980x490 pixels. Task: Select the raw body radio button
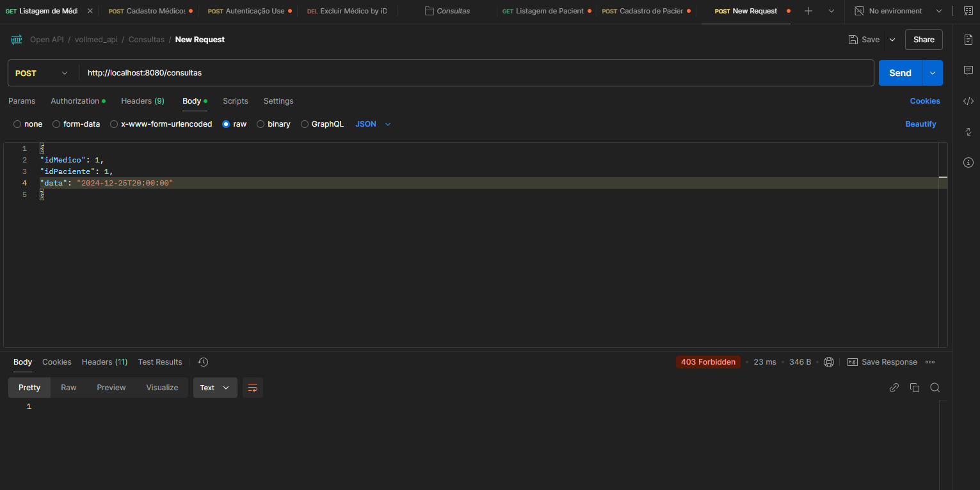226,124
